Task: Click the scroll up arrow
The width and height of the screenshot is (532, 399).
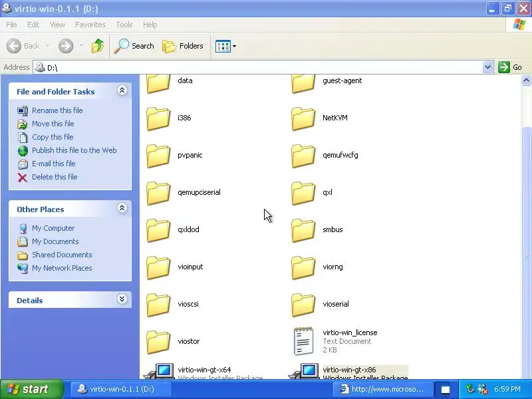Action: coord(526,80)
